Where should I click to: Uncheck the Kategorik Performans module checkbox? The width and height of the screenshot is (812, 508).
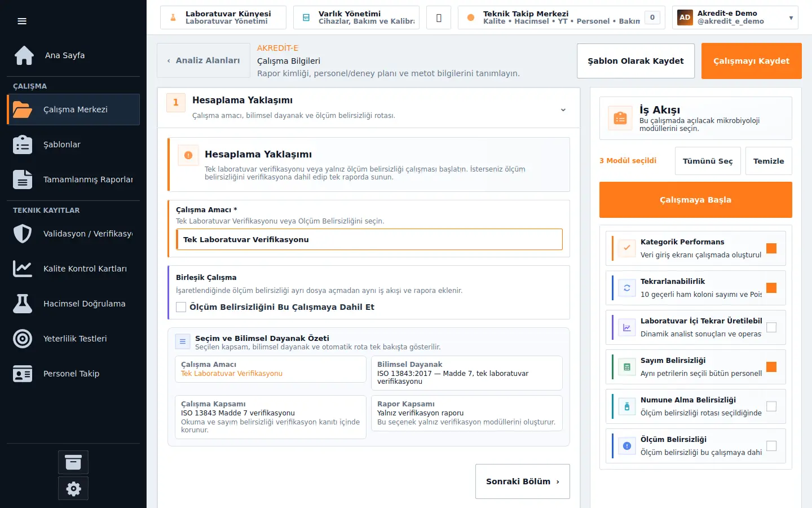pyautogui.click(x=771, y=248)
